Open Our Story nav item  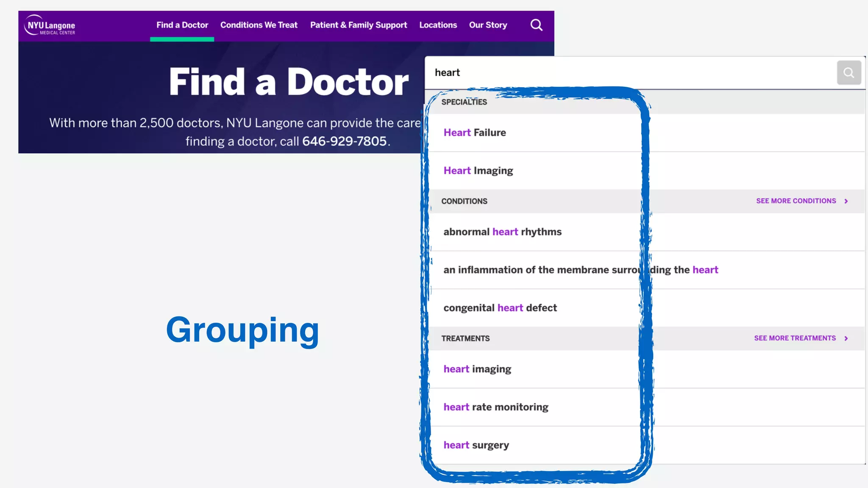tap(488, 25)
